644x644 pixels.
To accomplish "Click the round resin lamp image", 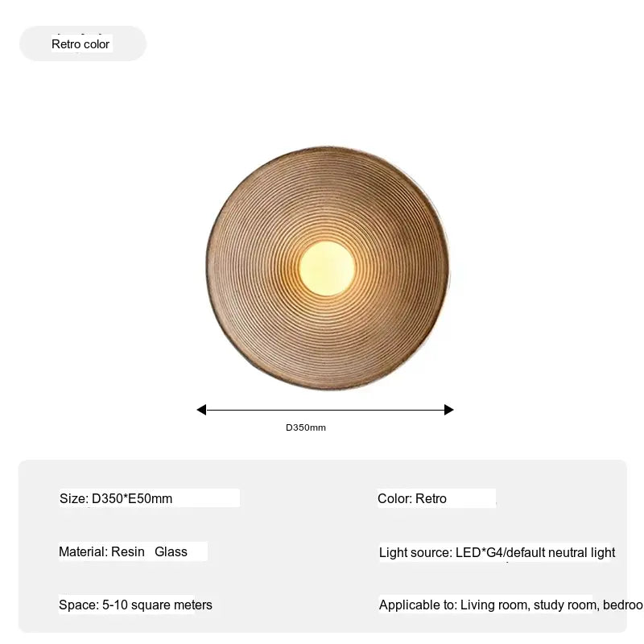I will [328, 268].
